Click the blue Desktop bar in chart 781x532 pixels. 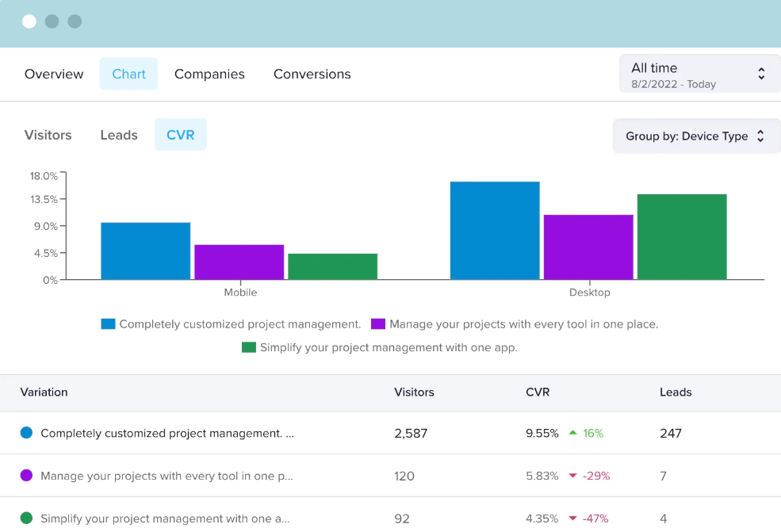pos(495,231)
